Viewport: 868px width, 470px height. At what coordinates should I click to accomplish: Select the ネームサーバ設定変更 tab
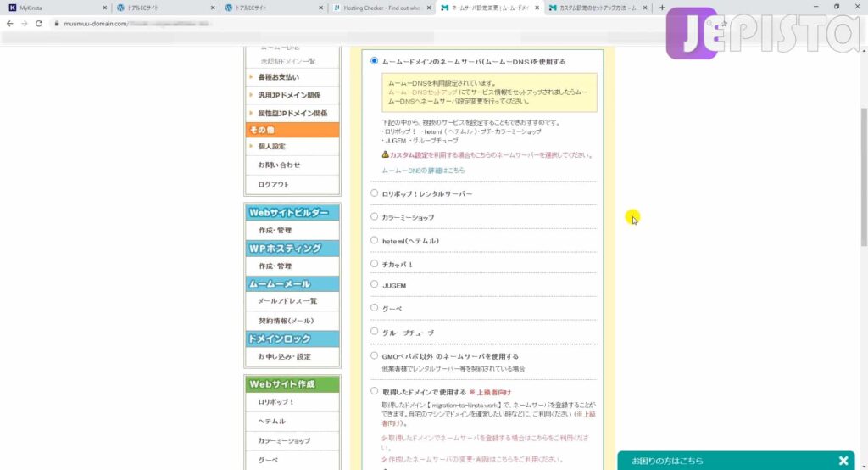[x=490, y=8]
